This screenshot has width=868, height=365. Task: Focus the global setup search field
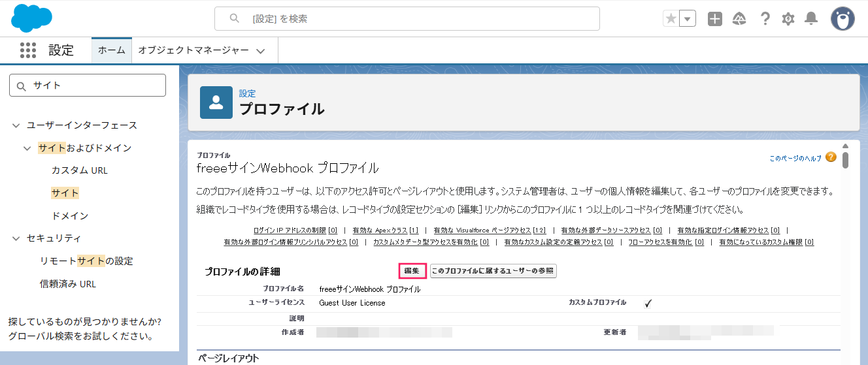pos(407,19)
